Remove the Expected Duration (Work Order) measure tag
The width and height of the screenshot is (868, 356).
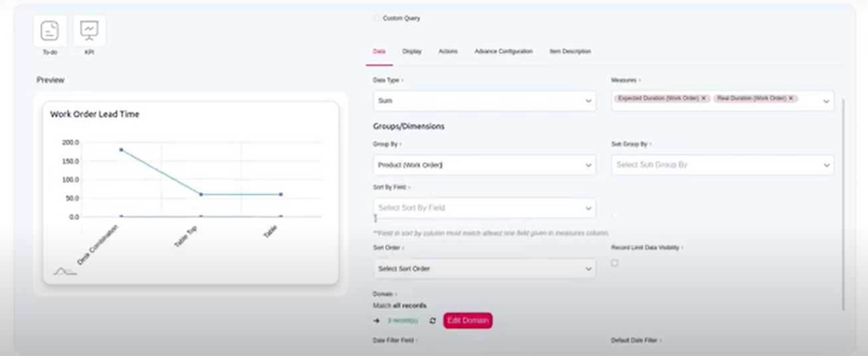pyautogui.click(x=704, y=98)
